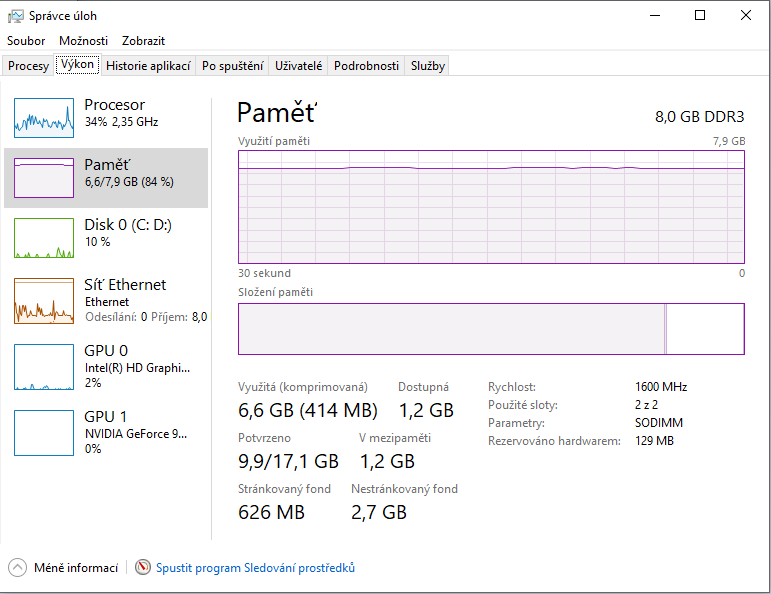Switch to the Služby tab
Image resolution: width=771 pixels, height=594 pixels.
[427, 66]
